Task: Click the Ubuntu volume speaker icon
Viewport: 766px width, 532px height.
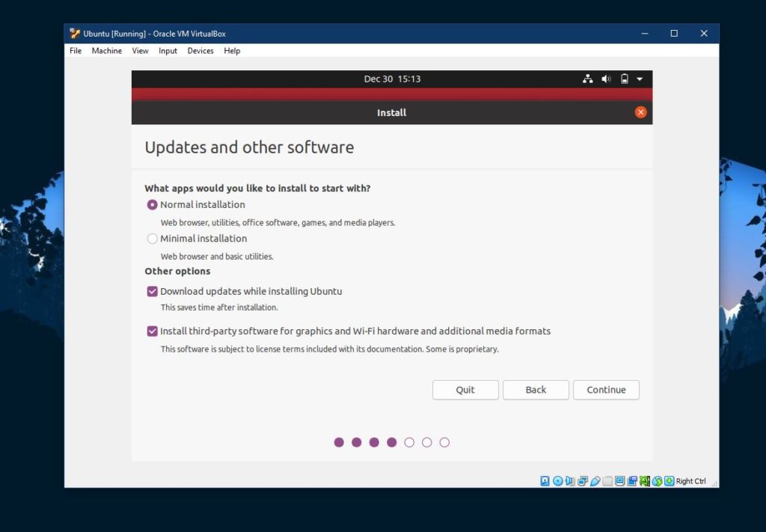Action: (606, 79)
